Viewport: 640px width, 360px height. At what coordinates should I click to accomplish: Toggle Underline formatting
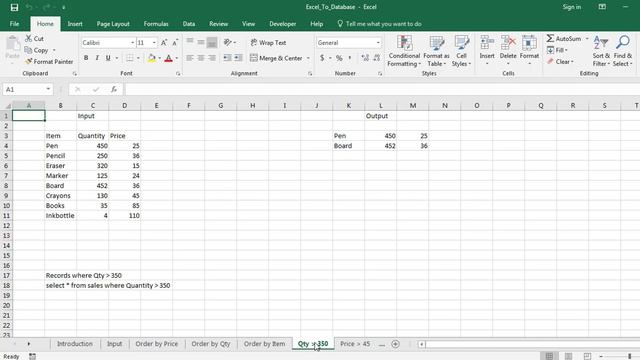[x=108, y=58]
